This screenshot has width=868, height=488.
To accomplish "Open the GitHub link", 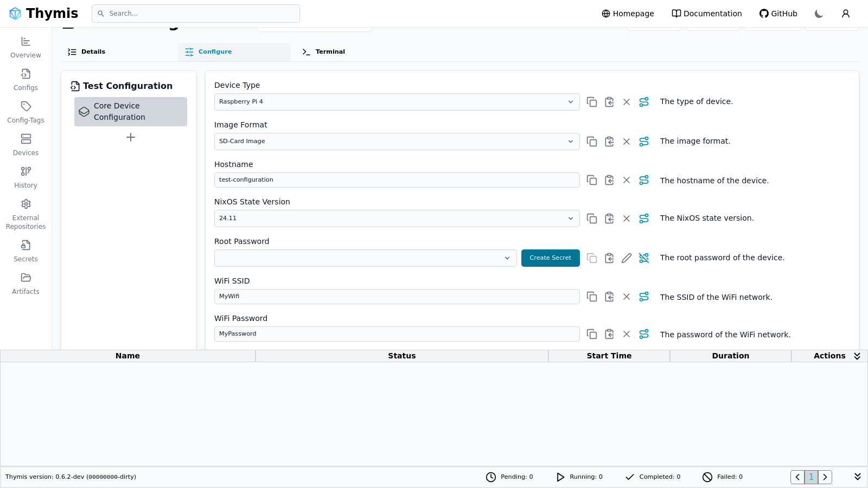I will (778, 14).
